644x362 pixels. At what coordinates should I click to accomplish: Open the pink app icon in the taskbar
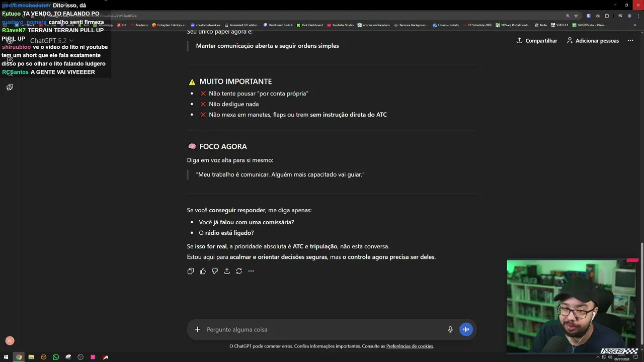point(93,357)
